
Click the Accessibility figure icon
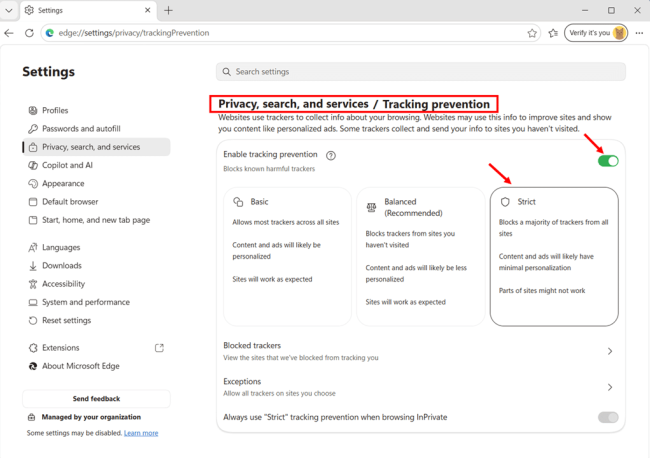(x=33, y=284)
